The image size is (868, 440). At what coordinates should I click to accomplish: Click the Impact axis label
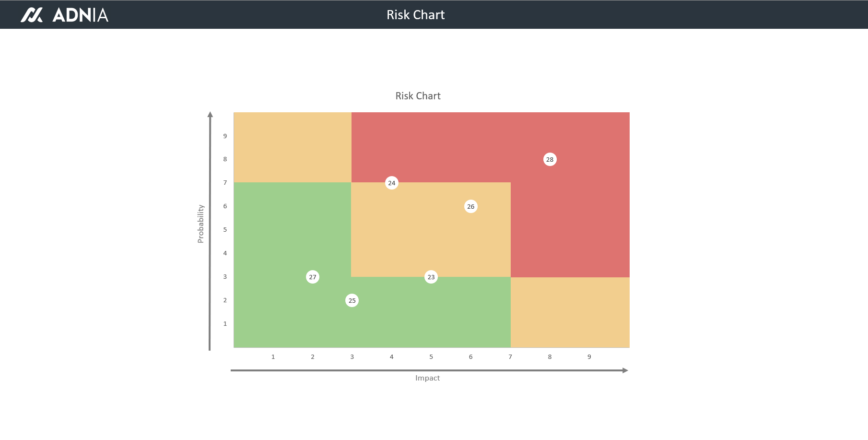[x=427, y=378]
